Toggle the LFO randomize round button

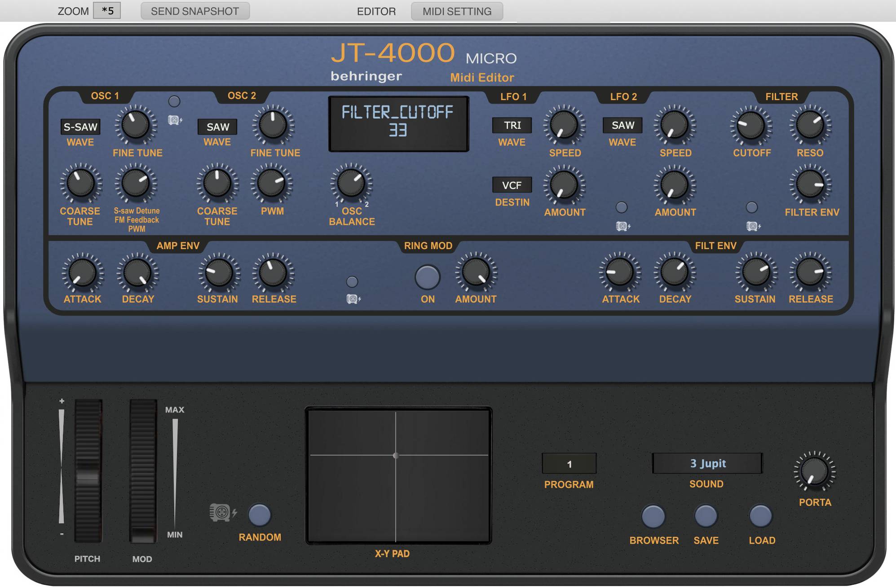[622, 207]
